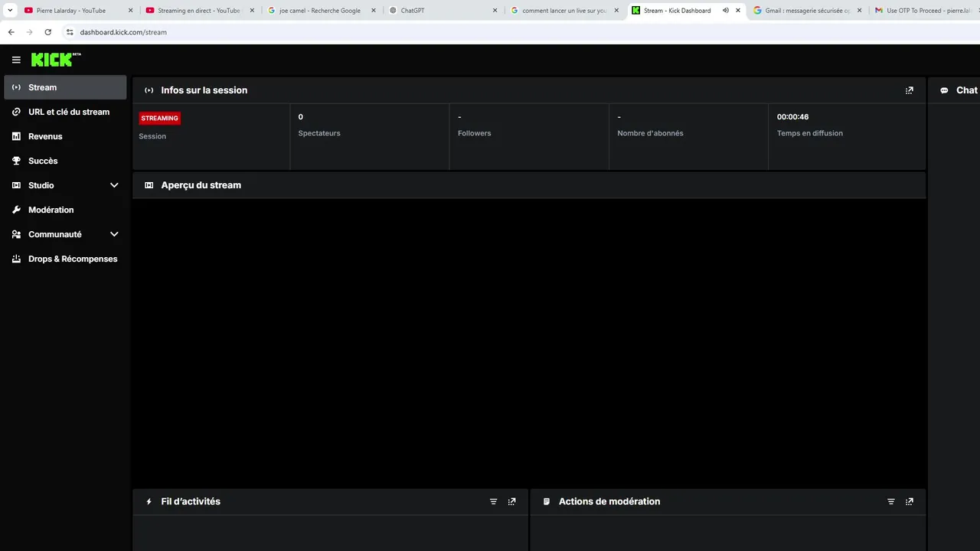Pop out the Infos sur la session panel
The image size is (980, 551).
tap(910, 90)
